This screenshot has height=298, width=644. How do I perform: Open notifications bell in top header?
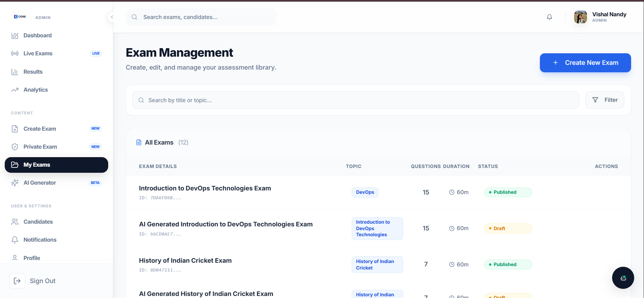(x=549, y=17)
